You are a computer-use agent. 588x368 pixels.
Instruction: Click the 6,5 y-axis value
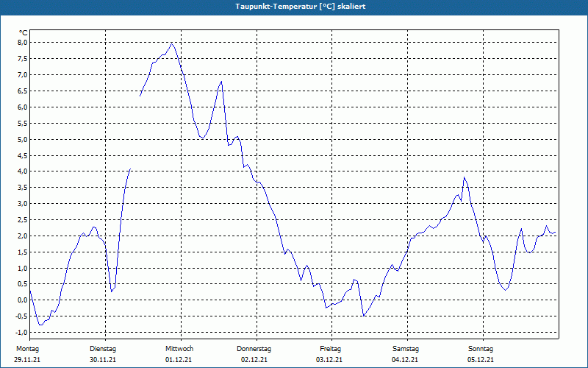coord(23,91)
